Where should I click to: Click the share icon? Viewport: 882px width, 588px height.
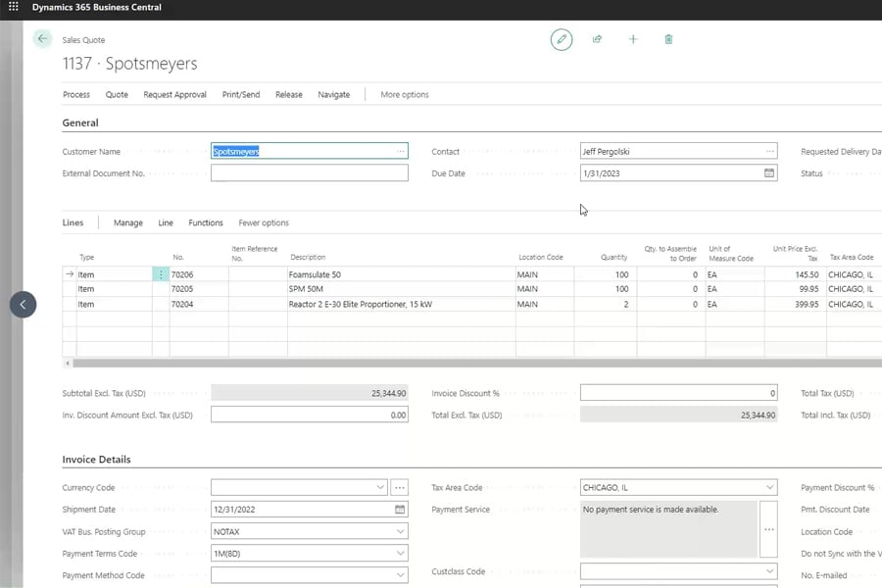point(598,39)
